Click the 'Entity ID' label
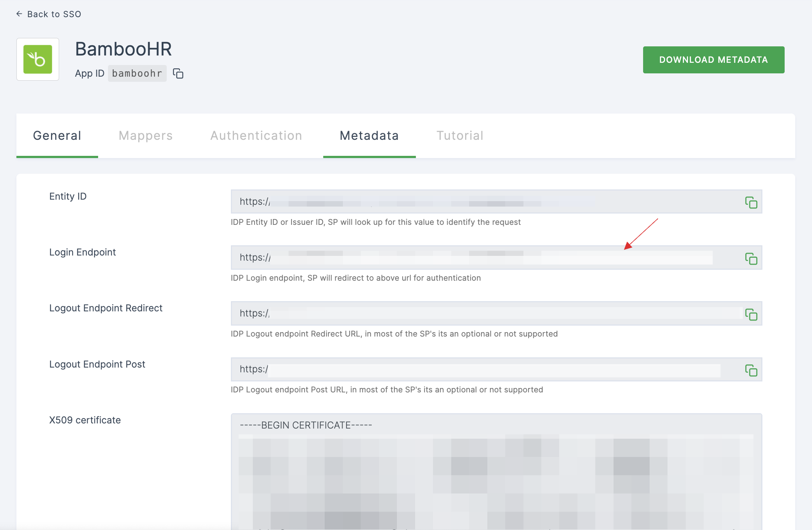Viewport: 812px width, 530px height. [68, 196]
